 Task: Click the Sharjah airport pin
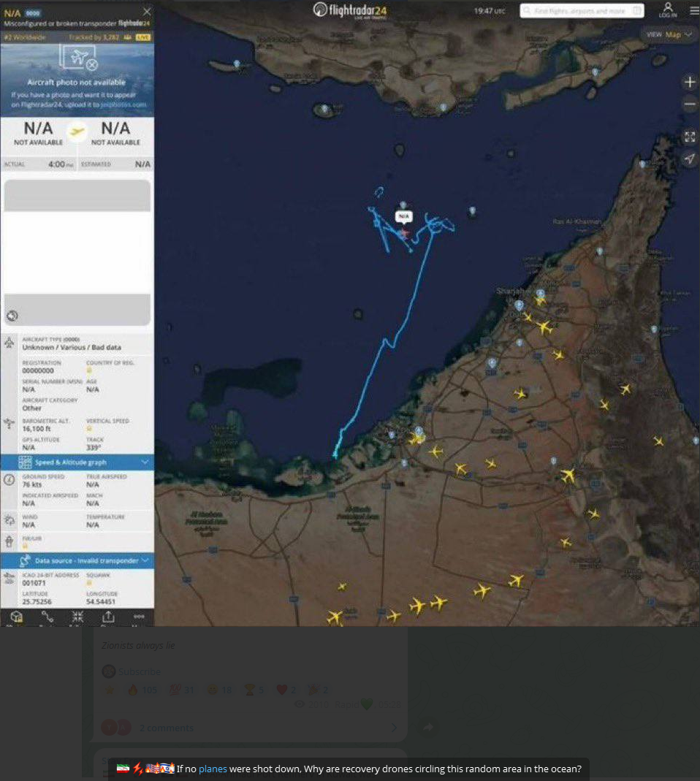point(541,294)
